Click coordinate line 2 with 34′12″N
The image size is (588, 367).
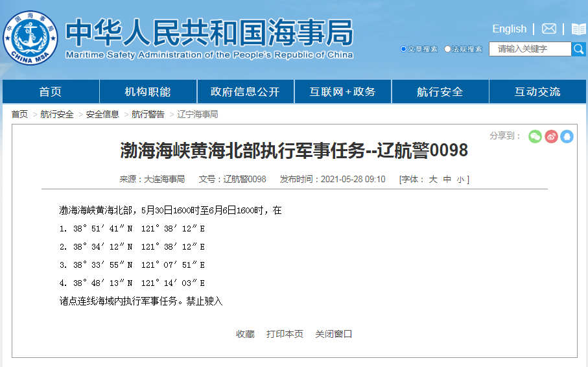pos(132,246)
